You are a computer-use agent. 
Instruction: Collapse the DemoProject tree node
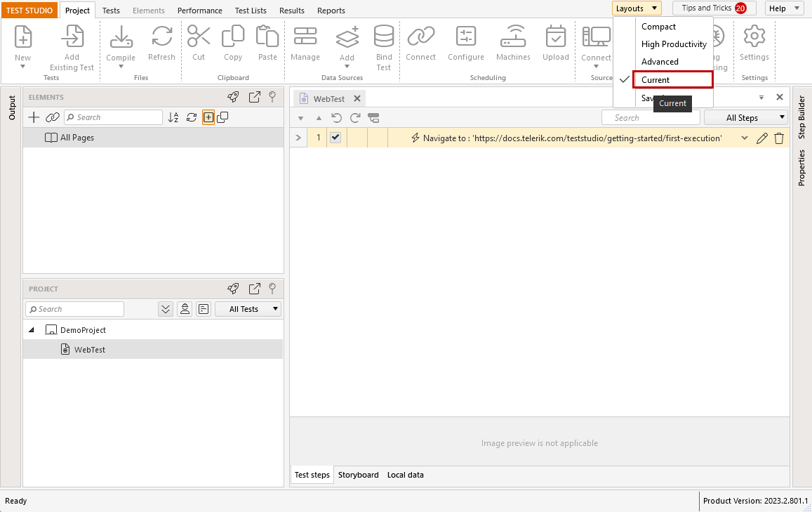pos(32,329)
